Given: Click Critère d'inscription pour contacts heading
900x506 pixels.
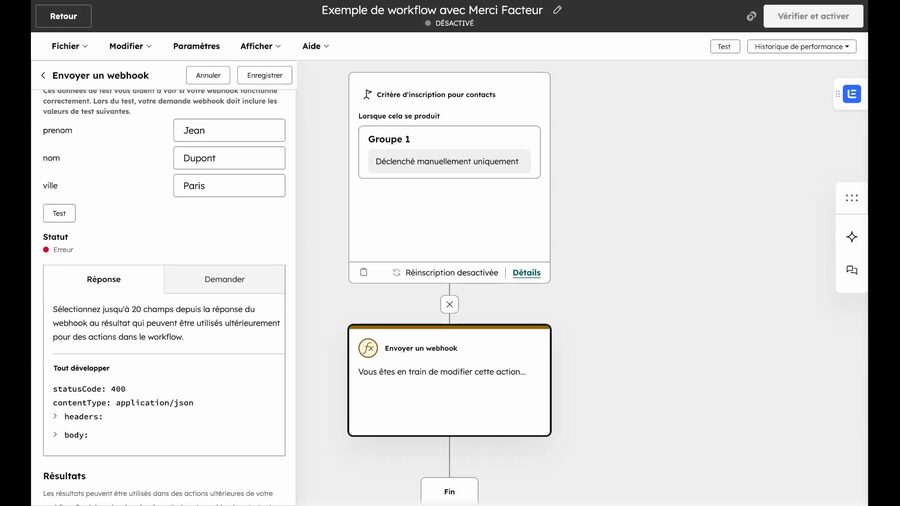Looking at the screenshot, I should [436, 95].
